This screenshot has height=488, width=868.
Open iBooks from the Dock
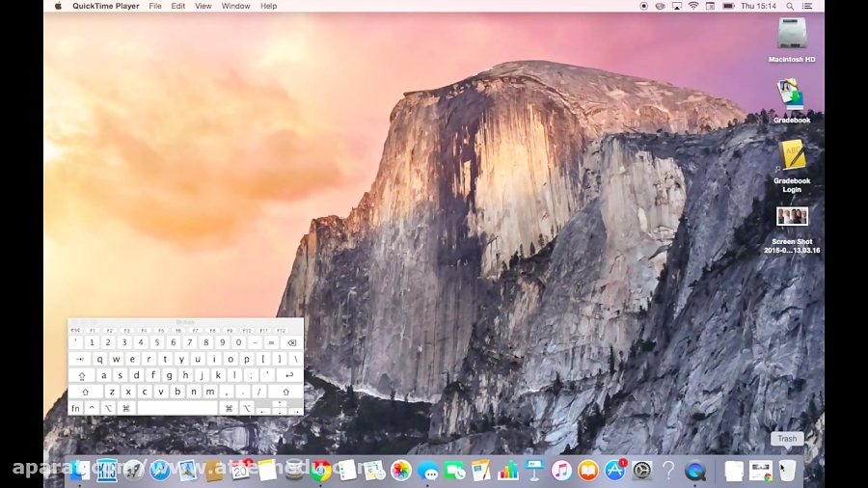coord(588,471)
